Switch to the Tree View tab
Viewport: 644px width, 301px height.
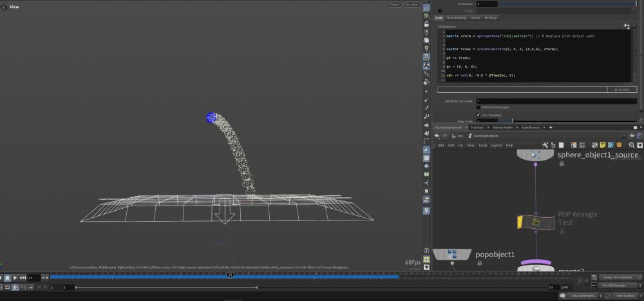click(477, 128)
